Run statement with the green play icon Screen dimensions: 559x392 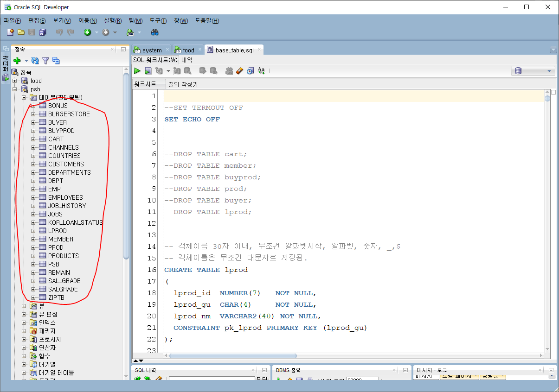137,71
